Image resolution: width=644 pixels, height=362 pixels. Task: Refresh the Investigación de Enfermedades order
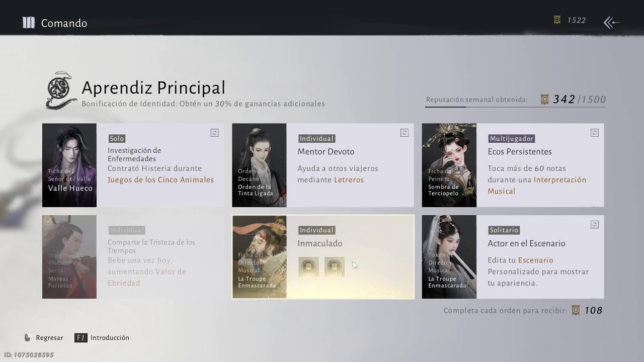tap(214, 133)
